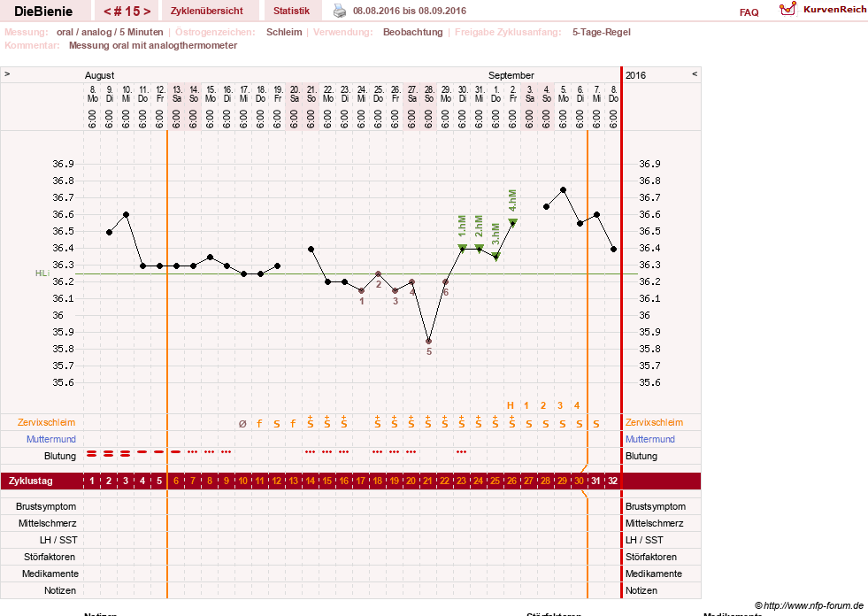
Task: Click the left Brustsymptom row label
Action: click(46, 506)
